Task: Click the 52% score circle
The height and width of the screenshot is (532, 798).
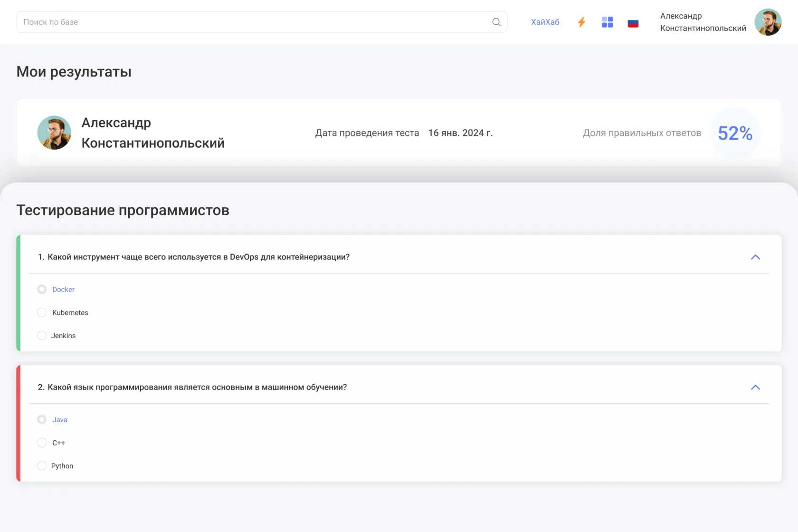Action: pos(735,133)
